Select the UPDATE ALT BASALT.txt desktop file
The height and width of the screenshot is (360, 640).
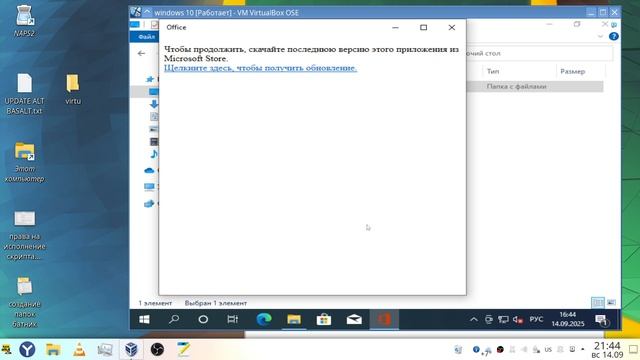click(x=24, y=94)
